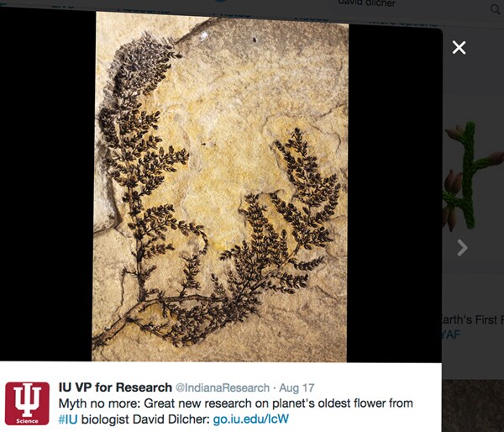Switch to the Videos results tab

tap(311, 18)
